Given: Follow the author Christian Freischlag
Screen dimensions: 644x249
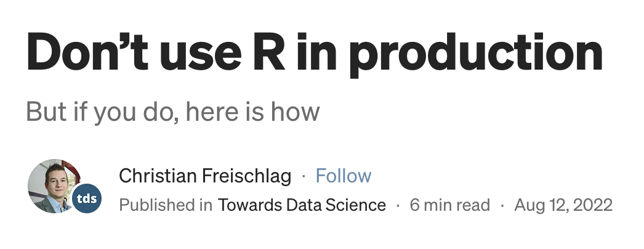Looking at the screenshot, I should click(344, 176).
